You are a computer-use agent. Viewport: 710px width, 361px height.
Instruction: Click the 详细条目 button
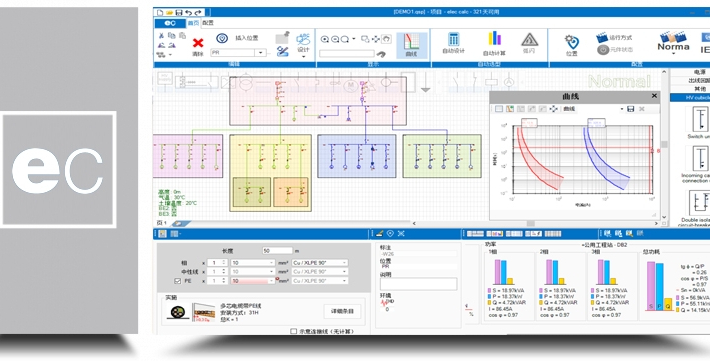pos(342,311)
